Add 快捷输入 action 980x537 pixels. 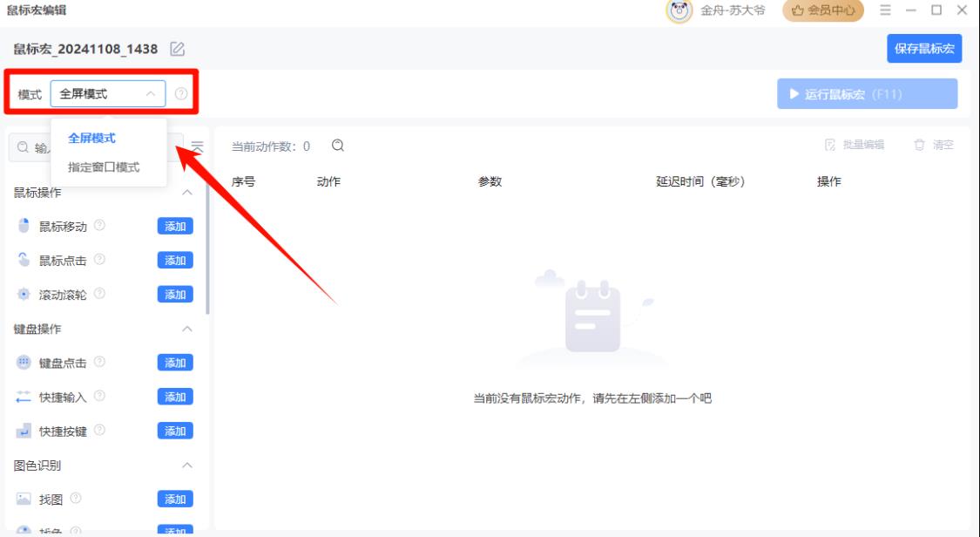point(175,397)
